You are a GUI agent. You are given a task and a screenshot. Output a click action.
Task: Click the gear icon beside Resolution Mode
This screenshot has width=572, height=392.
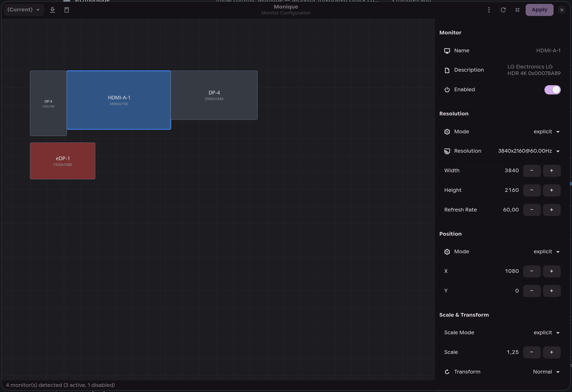447,132
